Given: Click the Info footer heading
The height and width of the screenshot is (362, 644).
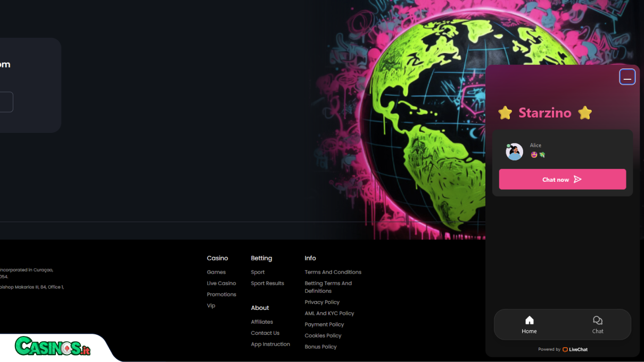Looking at the screenshot, I should tap(310, 258).
